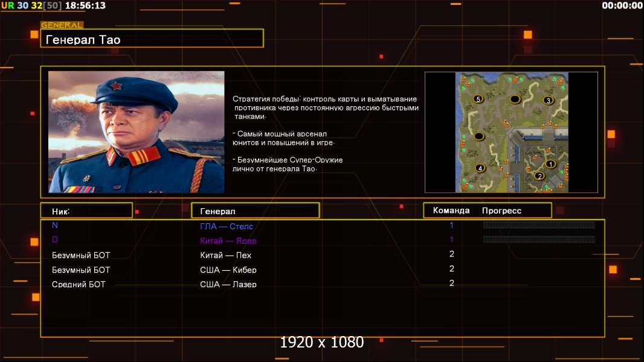This screenshot has width=644, height=362.
Task: Click start position 4 marker on minimap
Action: [x=480, y=168]
